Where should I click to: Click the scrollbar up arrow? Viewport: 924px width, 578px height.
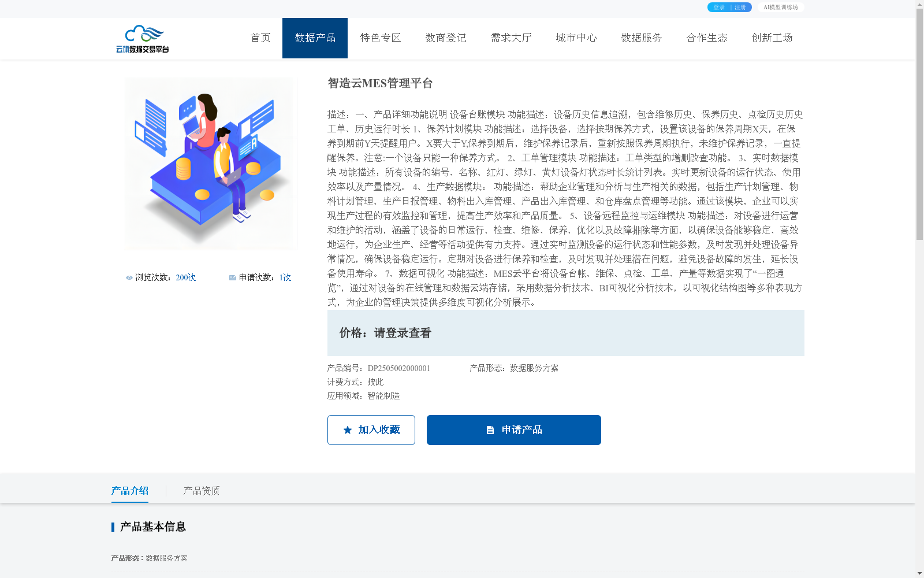[920, 4]
